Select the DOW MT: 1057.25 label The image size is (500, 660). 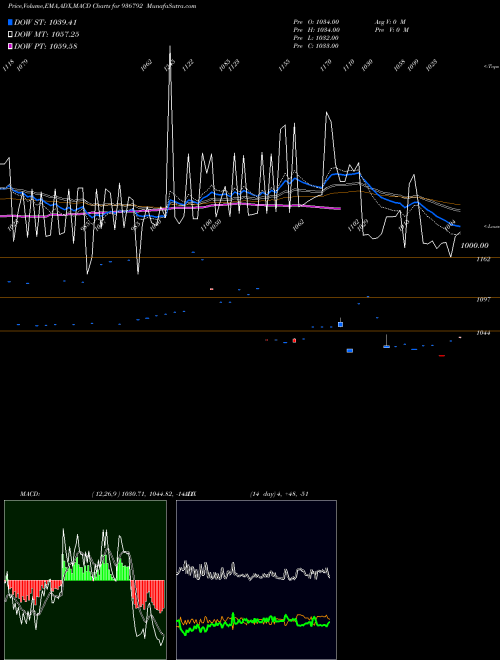[47, 35]
